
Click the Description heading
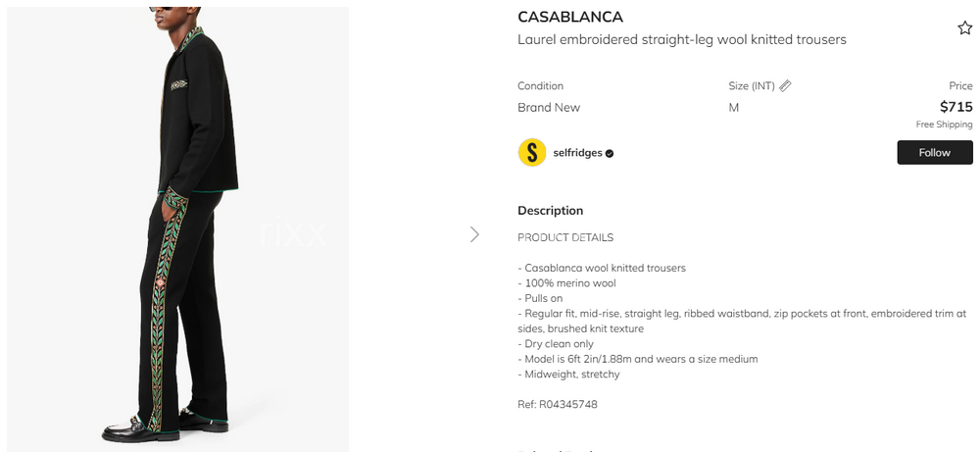pos(550,211)
